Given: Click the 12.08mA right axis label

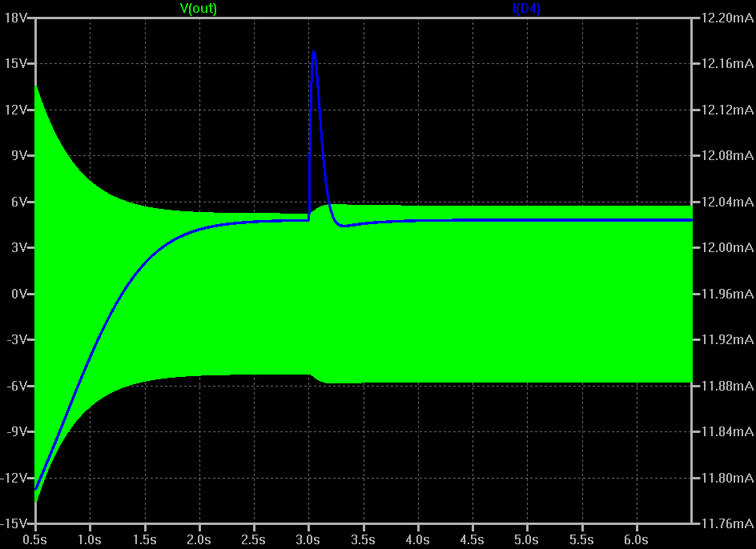Looking at the screenshot, I should click(727, 155).
